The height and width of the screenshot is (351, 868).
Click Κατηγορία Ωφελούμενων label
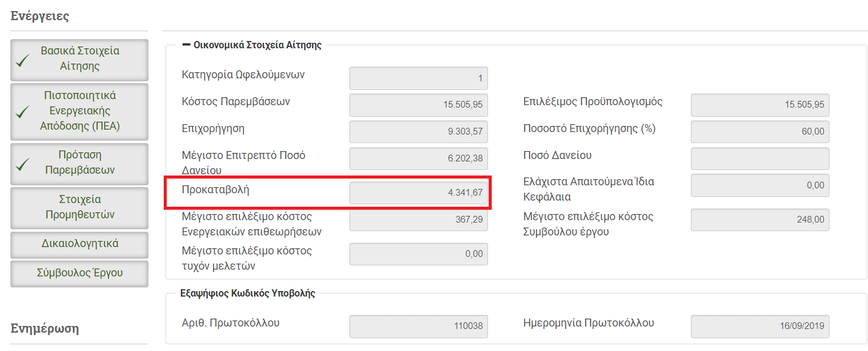coord(243,75)
